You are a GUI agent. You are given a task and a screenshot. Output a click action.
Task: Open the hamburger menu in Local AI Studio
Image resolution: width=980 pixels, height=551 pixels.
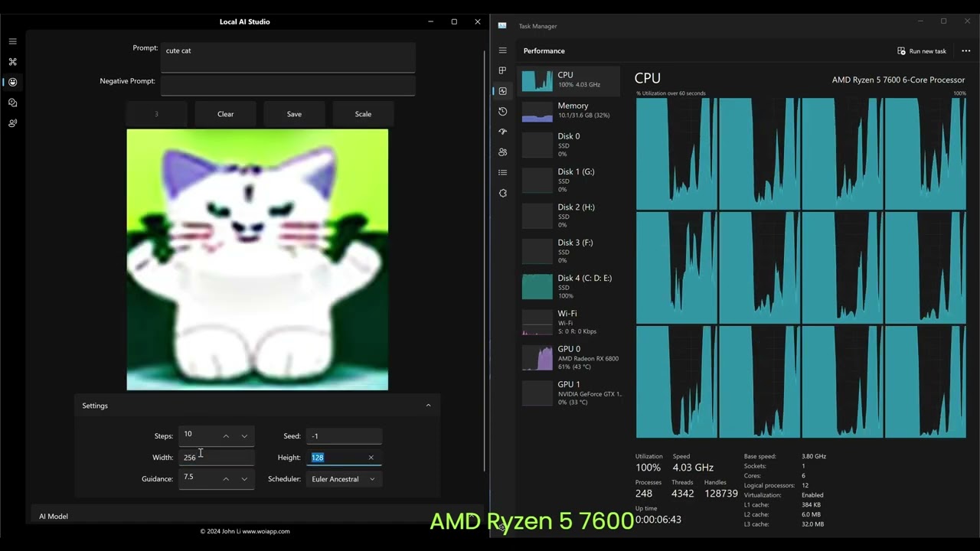click(x=12, y=41)
